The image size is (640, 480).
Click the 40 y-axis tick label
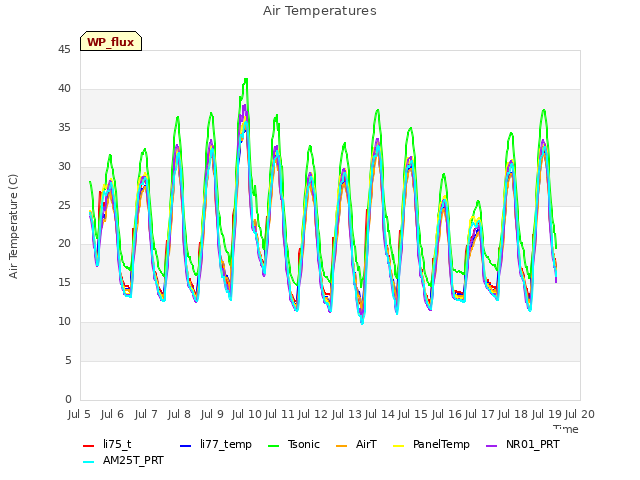pyautogui.click(x=64, y=89)
